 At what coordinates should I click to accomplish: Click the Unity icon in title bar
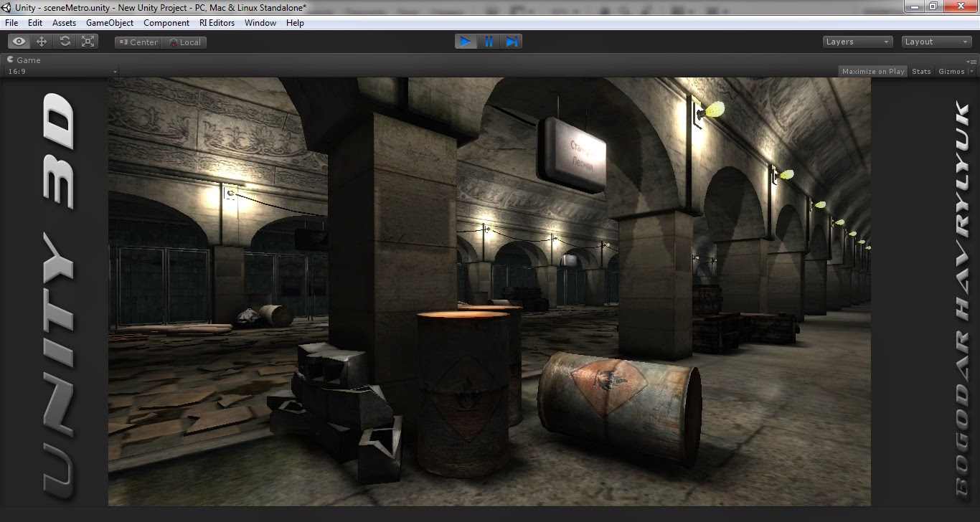7,6
